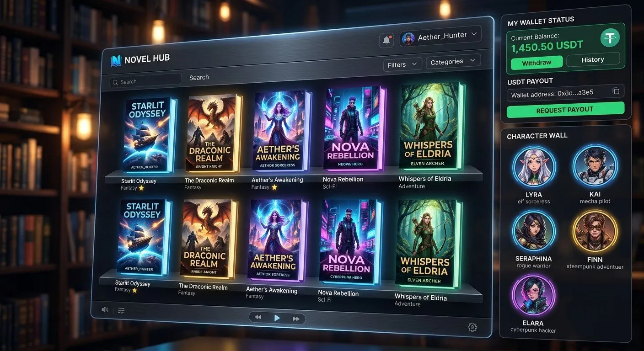Click the Aether_Hunter profile avatar
The width and height of the screenshot is (644, 351).
click(408, 39)
